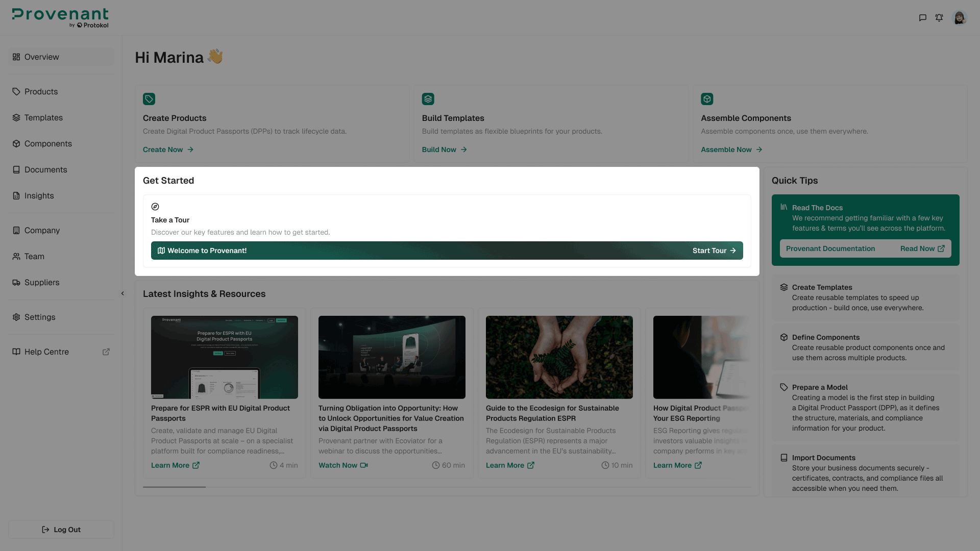Image resolution: width=980 pixels, height=551 pixels.
Task: Open the webinar stage thumbnail
Action: (392, 357)
